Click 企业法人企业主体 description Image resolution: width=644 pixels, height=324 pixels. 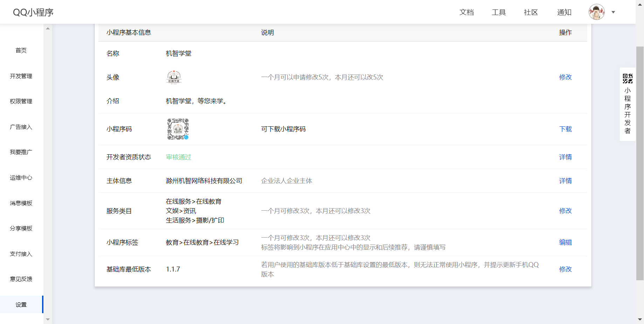click(287, 181)
